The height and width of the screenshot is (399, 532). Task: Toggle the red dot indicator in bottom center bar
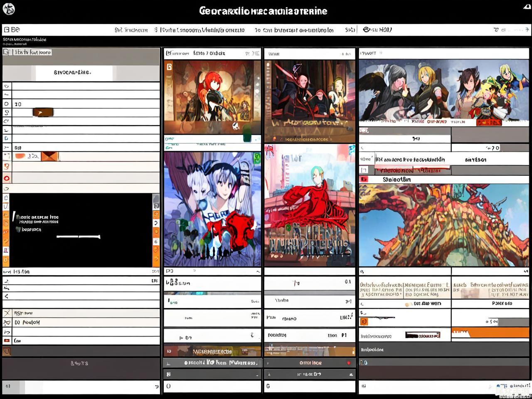tap(348, 363)
